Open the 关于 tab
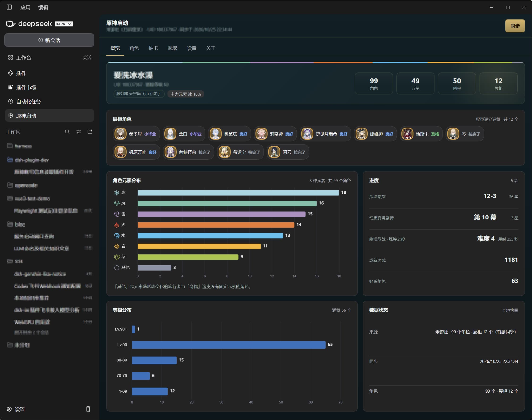Screen dimensions: 532x420 click(x=211, y=48)
